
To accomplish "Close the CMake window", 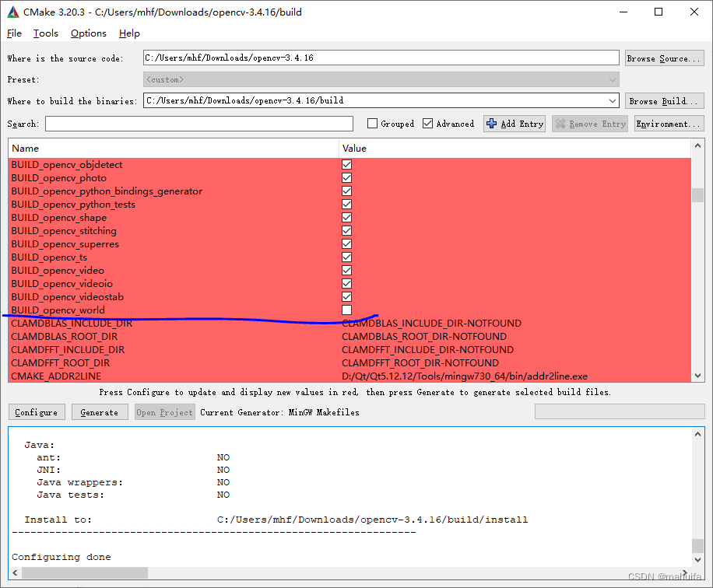I will pos(694,12).
